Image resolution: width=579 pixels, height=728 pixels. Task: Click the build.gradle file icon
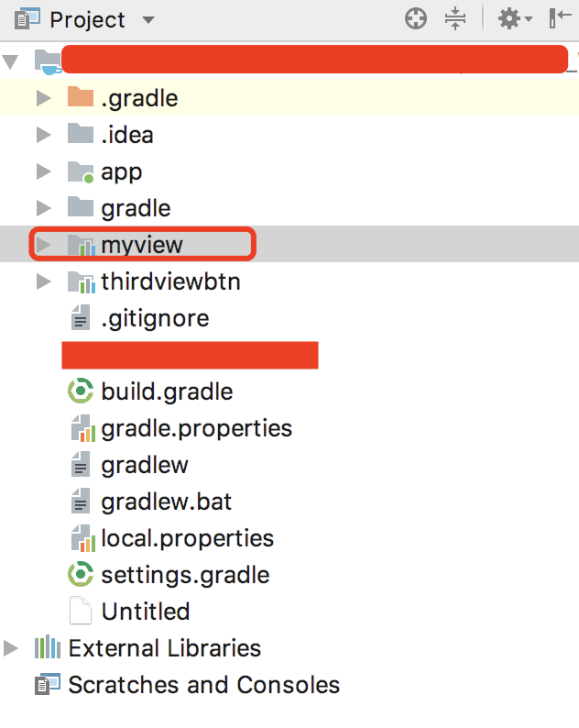(82, 392)
